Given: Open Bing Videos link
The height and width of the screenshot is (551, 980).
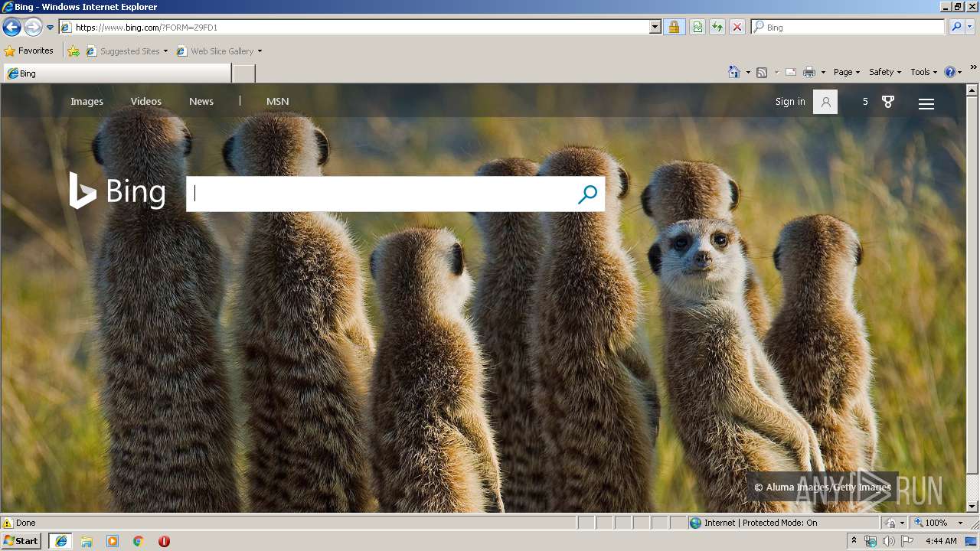Looking at the screenshot, I should pos(145,101).
